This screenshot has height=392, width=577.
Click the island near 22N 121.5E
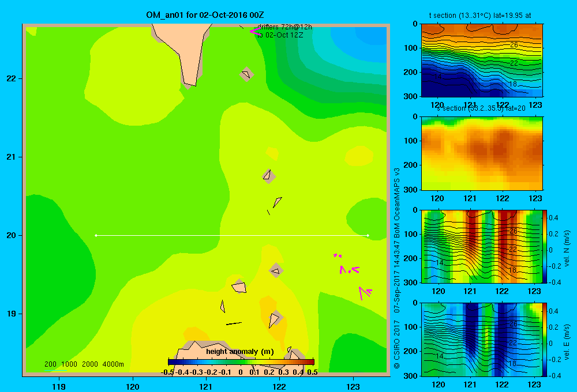[x=246, y=74]
